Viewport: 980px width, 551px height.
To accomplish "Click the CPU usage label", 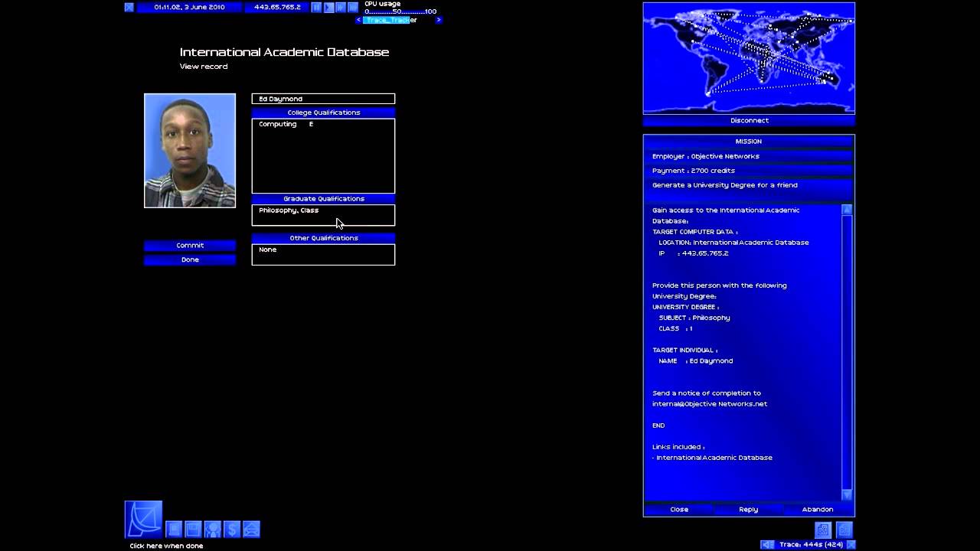I will (x=382, y=4).
